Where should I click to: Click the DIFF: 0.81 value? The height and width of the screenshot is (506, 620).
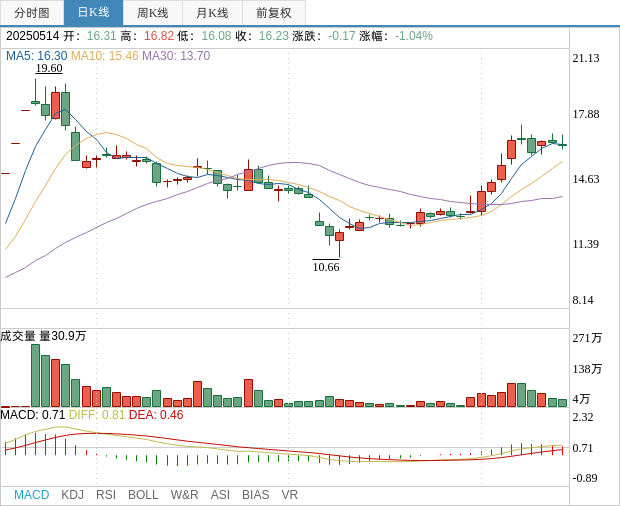click(97, 415)
